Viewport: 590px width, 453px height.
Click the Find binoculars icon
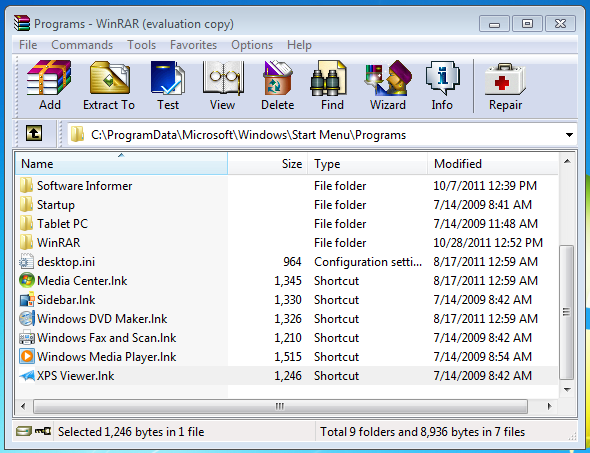[x=328, y=78]
